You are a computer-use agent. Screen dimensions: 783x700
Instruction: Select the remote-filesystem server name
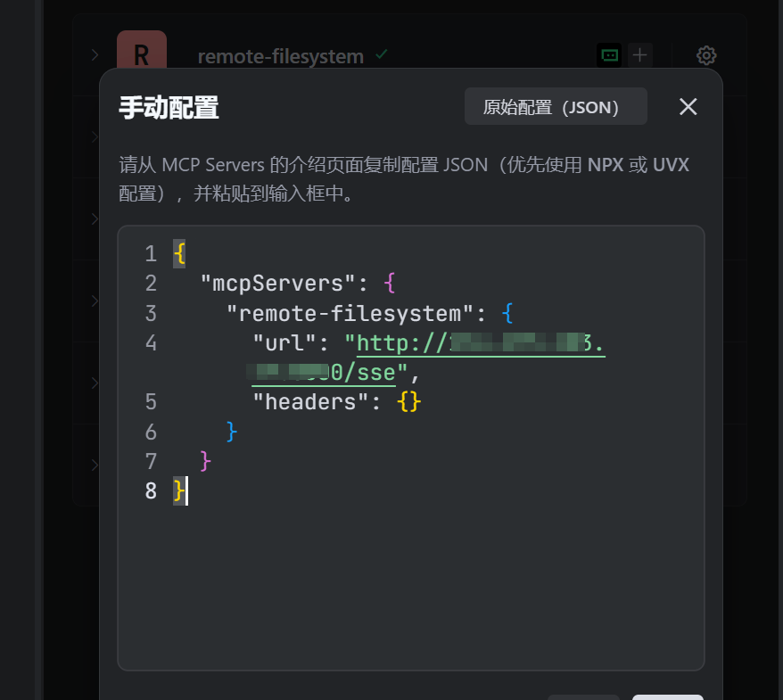point(281,56)
